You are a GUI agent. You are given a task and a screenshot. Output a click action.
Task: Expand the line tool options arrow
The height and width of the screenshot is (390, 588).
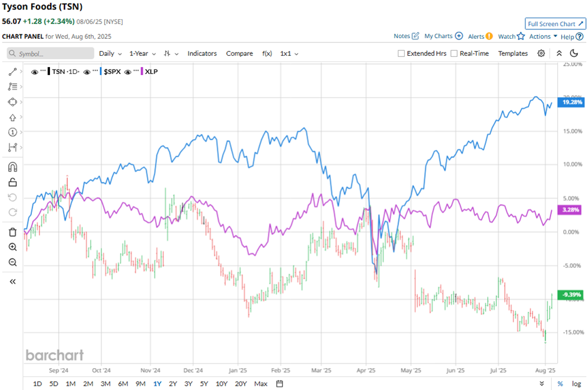point(21,71)
